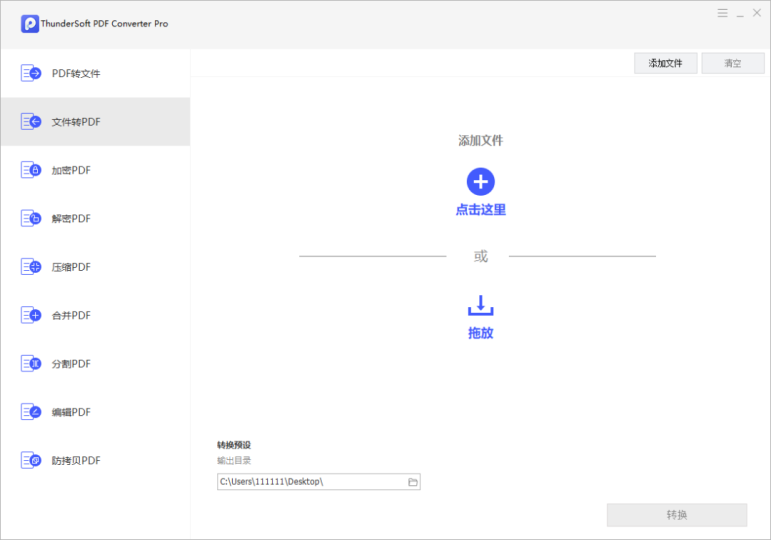Image resolution: width=771 pixels, height=540 pixels.
Task: Select 防拷贝PDF label
Action: [76, 461]
